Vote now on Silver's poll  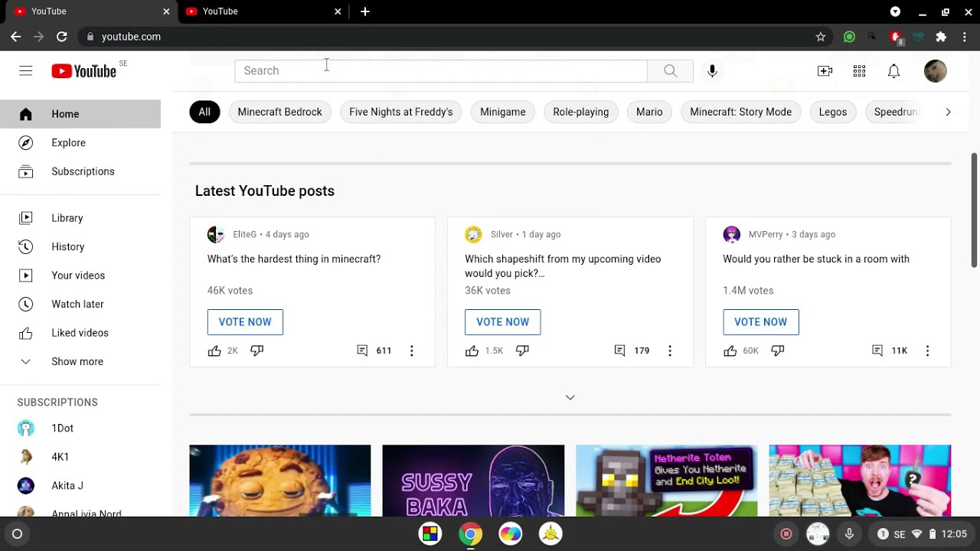click(x=503, y=322)
